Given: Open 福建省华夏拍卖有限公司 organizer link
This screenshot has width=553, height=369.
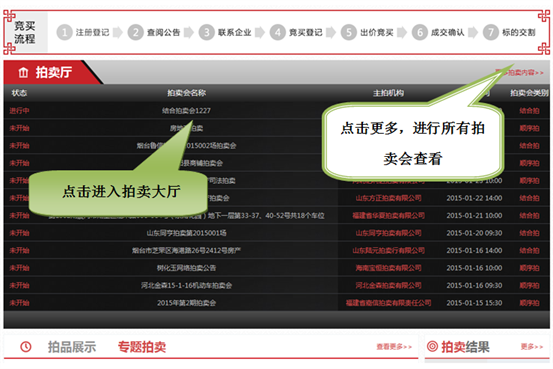Looking at the screenshot, I should click(x=388, y=216).
